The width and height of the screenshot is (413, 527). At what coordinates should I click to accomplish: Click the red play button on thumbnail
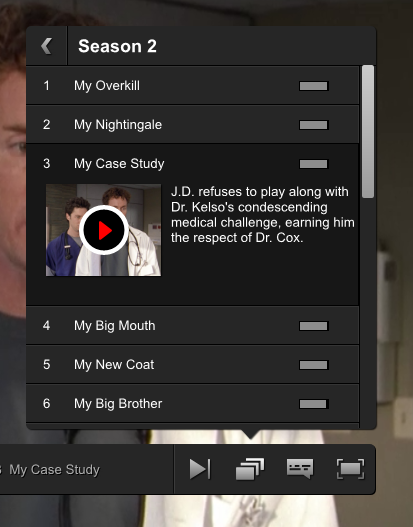click(x=104, y=230)
